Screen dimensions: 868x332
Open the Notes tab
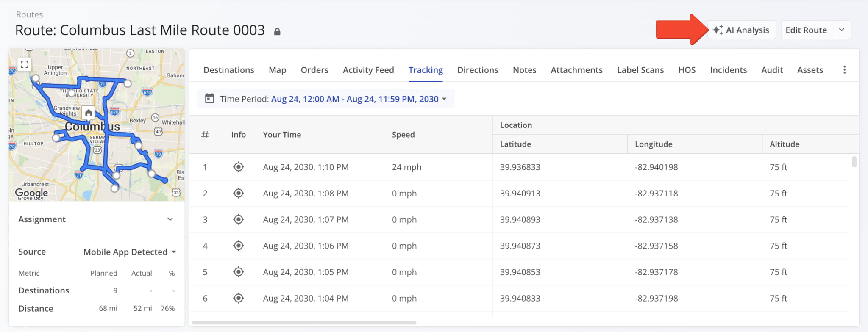pyautogui.click(x=525, y=70)
